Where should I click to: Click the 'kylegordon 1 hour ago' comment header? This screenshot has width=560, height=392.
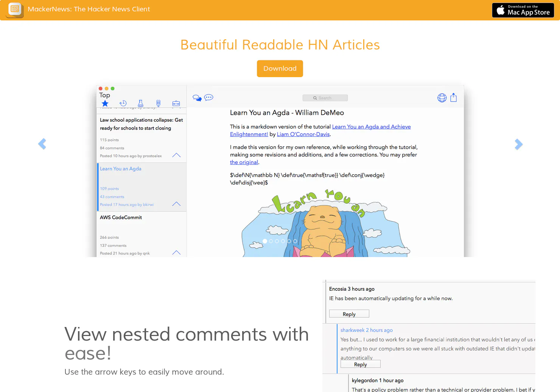(x=378, y=380)
